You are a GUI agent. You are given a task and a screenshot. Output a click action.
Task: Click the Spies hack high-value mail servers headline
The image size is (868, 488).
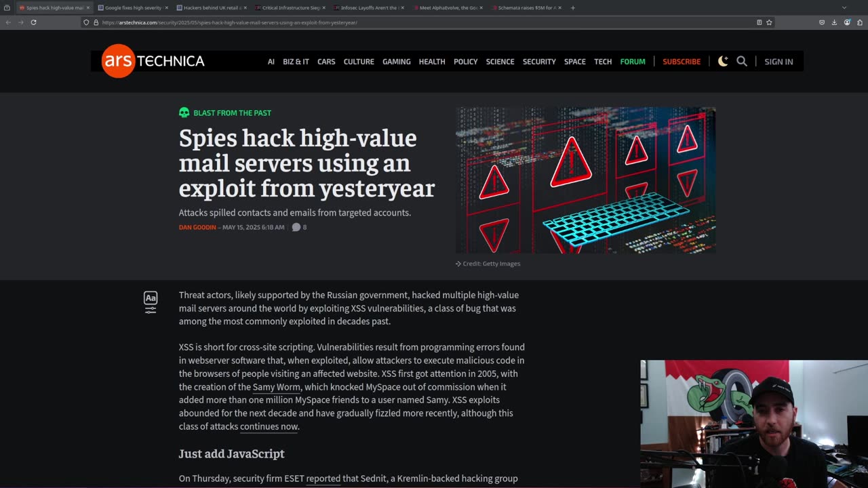click(307, 163)
